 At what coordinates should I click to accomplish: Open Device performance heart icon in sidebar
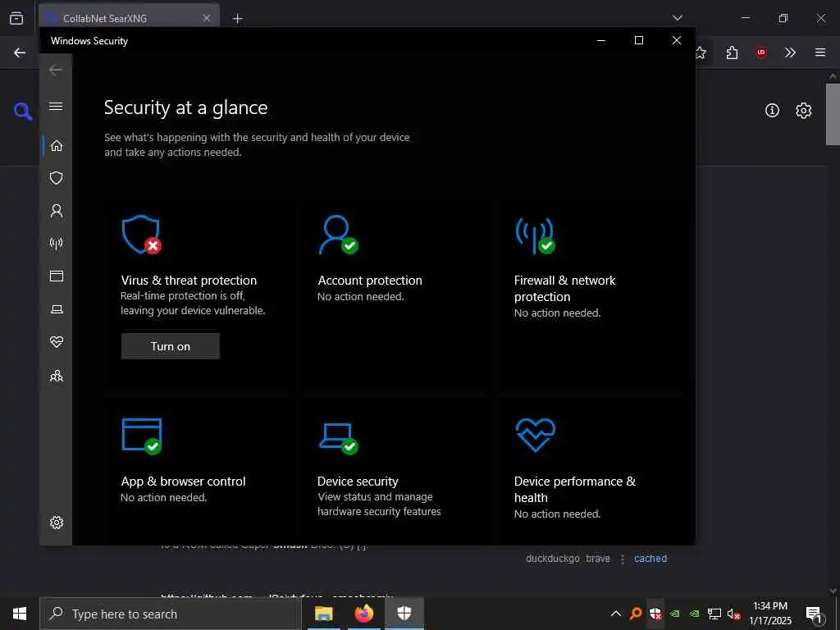tap(57, 342)
